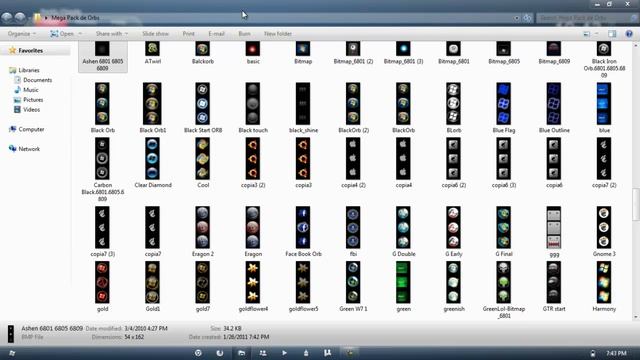
Task: Expand the change view options arrow
Action: click(x=597, y=34)
